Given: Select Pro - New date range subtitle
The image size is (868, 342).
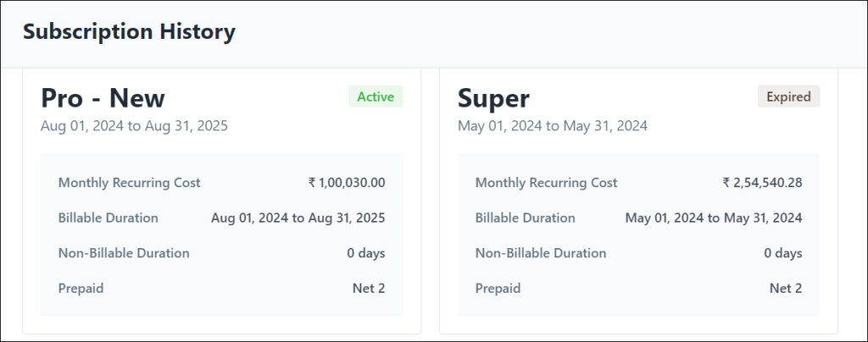Looking at the screenshot, I should [134, 126].
